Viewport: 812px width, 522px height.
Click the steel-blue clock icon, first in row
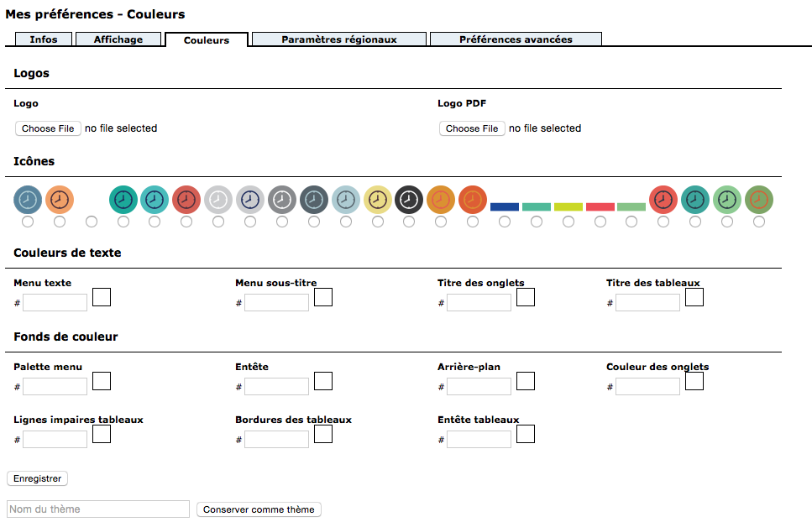pos(28,200)
